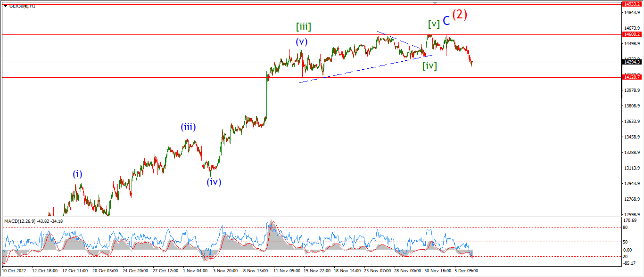The image size is (644, 277).
Task: Click the current price label 14294.3
Action: [632, 62]
